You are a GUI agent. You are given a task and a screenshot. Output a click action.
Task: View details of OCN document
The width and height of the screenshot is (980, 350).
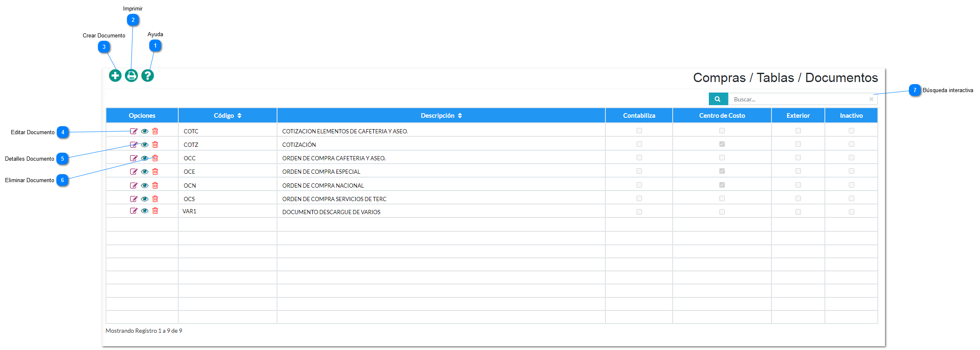click(145, 186)
